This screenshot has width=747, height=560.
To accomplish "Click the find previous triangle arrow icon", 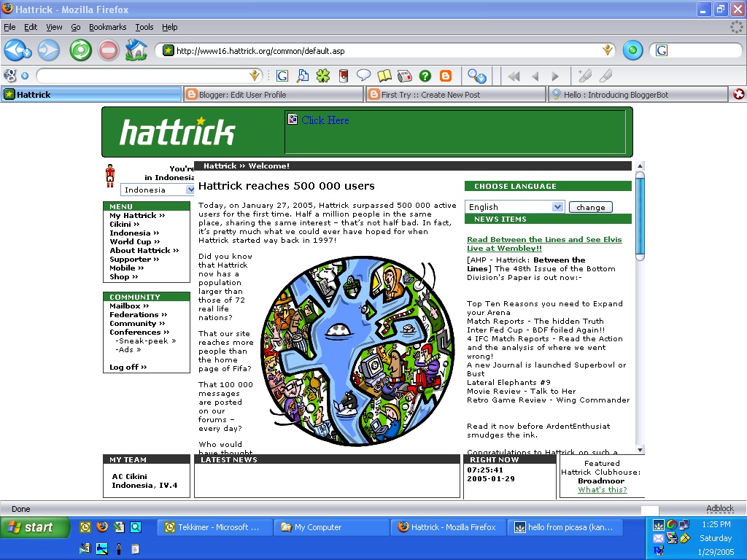I will (535, 76).
